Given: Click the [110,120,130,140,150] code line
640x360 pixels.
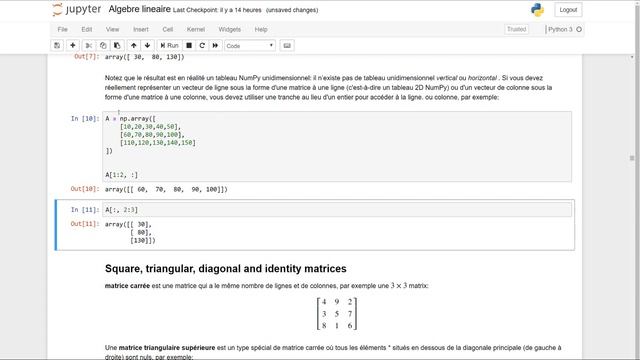Looking at the screenshot, I should click(158, 143).
